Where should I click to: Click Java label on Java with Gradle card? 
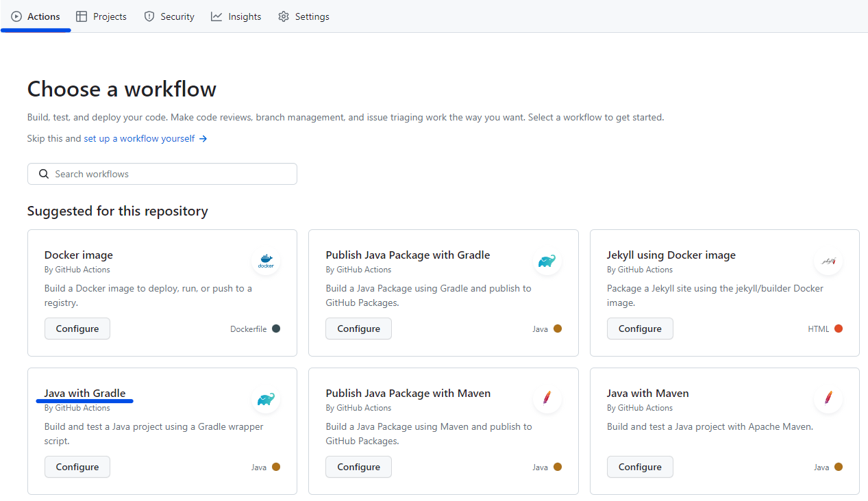(x=259, y=467)
